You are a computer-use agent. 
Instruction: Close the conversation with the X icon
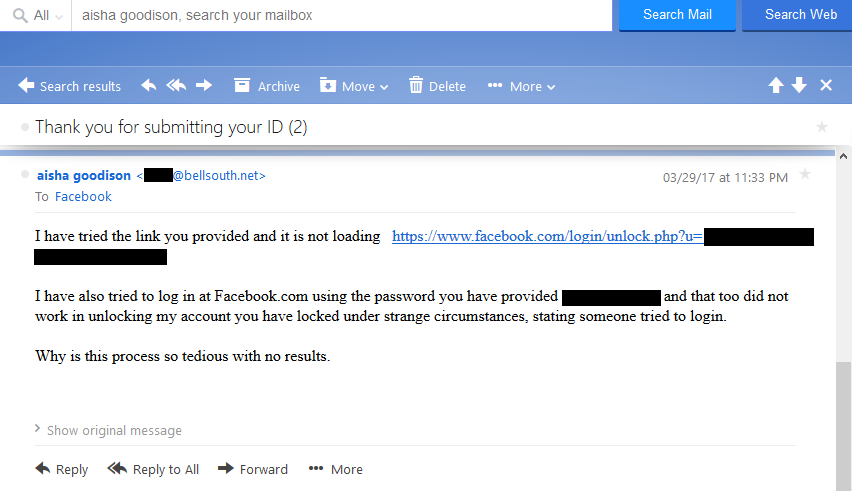pos(826,85)
